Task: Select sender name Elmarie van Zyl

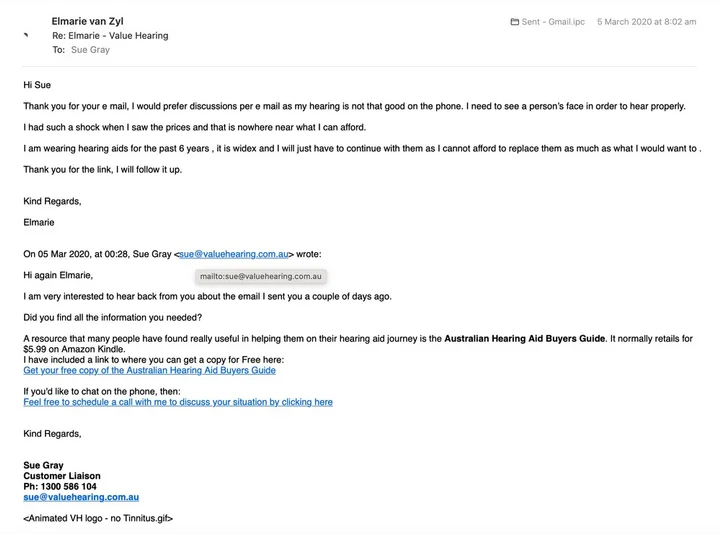Action: tap(87, 21)
